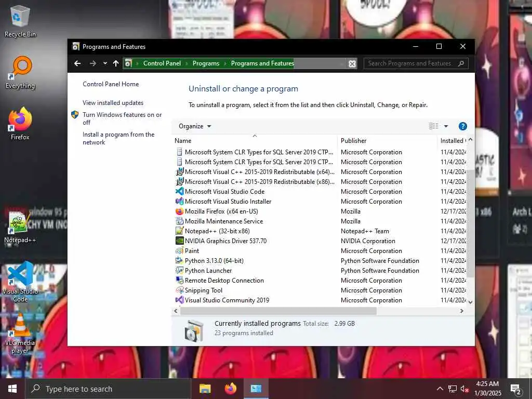Click the Microsoft Visual Studio Code icon in list
Image resolution: width=532 pixels, height=399 pixels.
(179, 192)
